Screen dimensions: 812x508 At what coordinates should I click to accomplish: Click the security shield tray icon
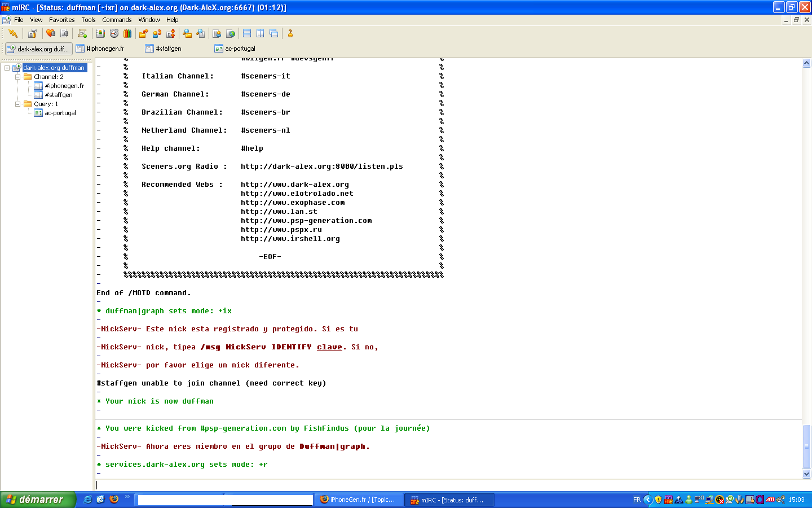pyautogui.click(x=658, y=500)
